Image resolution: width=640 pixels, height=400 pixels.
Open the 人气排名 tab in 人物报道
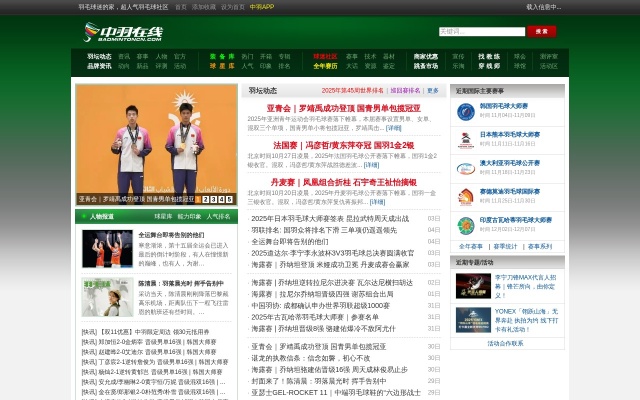click(x=218, y=216)
